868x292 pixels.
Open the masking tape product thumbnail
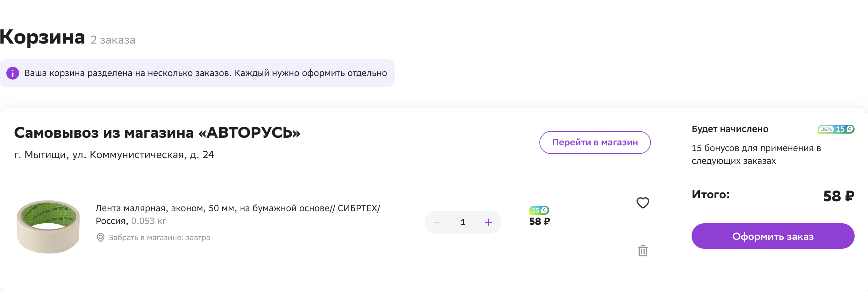click(48, 226)
